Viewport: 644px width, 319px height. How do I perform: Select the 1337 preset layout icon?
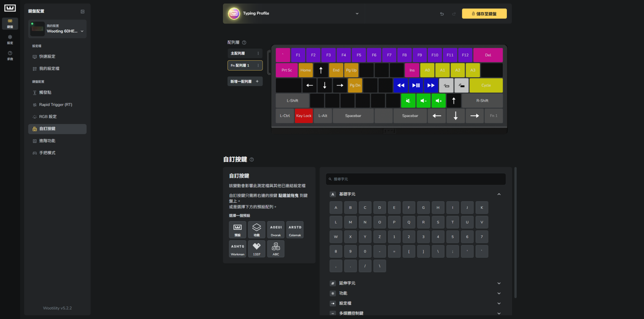pyautogui.click(x=257, y=249)
